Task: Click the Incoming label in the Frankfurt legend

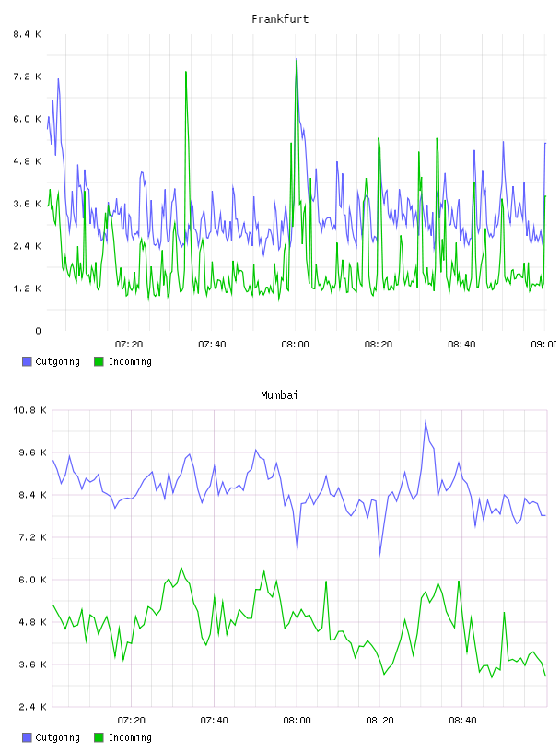Action: click(x=130, y=362)
